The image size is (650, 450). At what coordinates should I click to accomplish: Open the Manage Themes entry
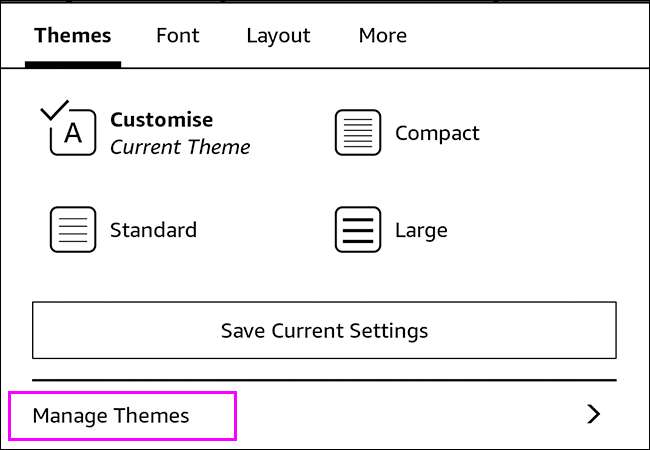[111, 415]
